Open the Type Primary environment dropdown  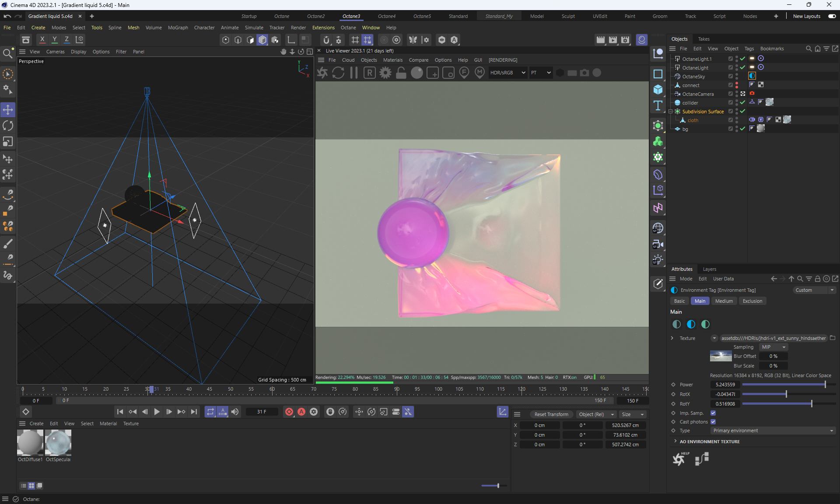coord(773,430)
